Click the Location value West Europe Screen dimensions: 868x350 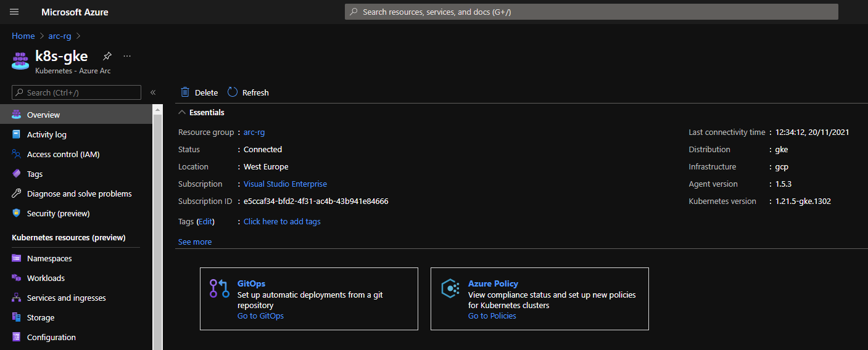tap(266, 166)
